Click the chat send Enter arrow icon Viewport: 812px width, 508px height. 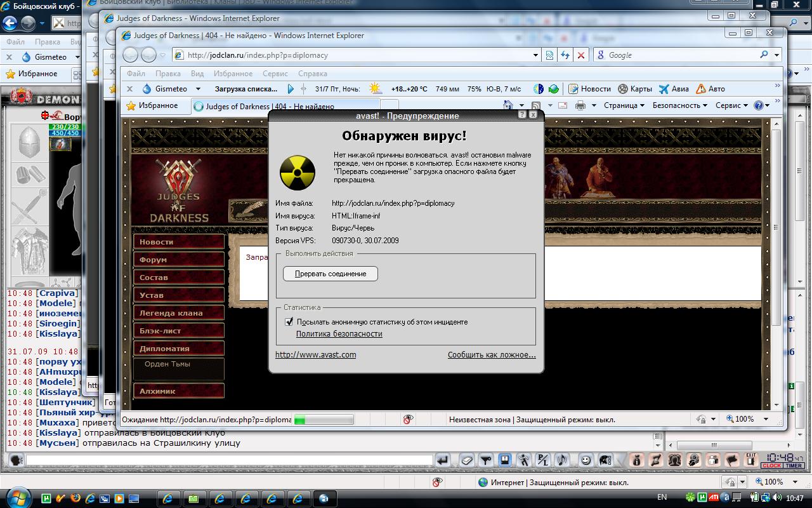(443, 460)
